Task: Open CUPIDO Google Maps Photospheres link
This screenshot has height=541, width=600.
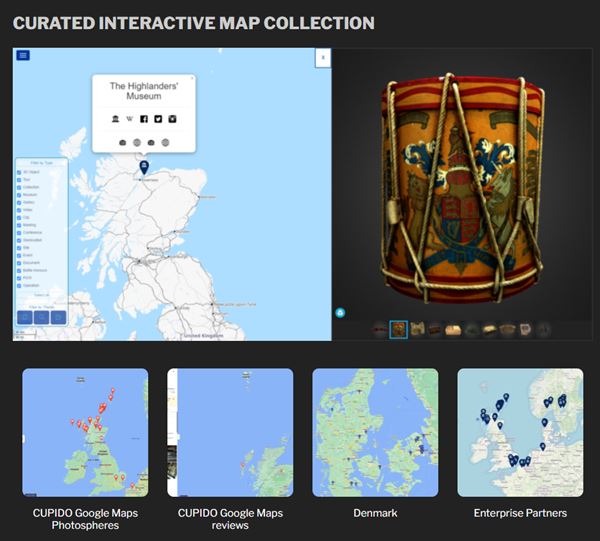Action: point(85,519)
